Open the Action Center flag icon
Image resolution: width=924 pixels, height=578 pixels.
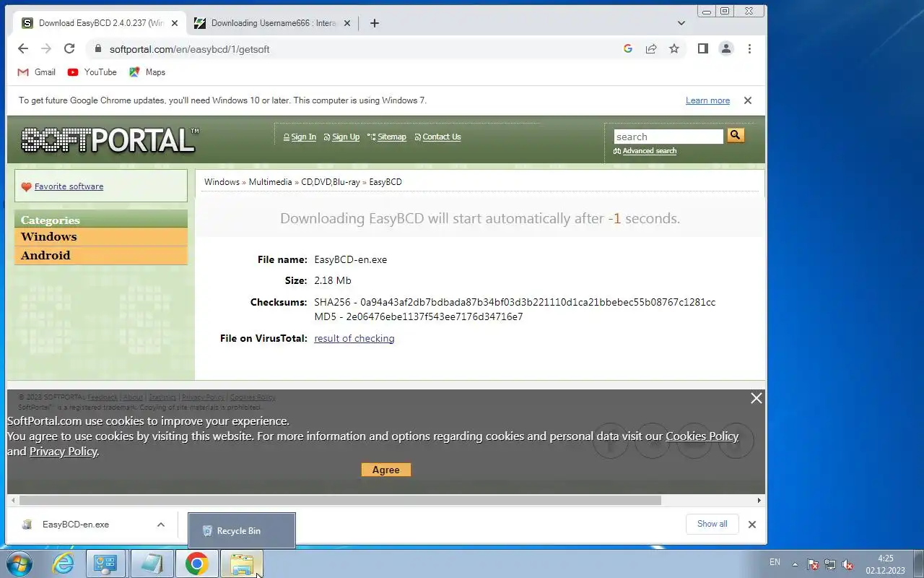click(x=812, y=564)
